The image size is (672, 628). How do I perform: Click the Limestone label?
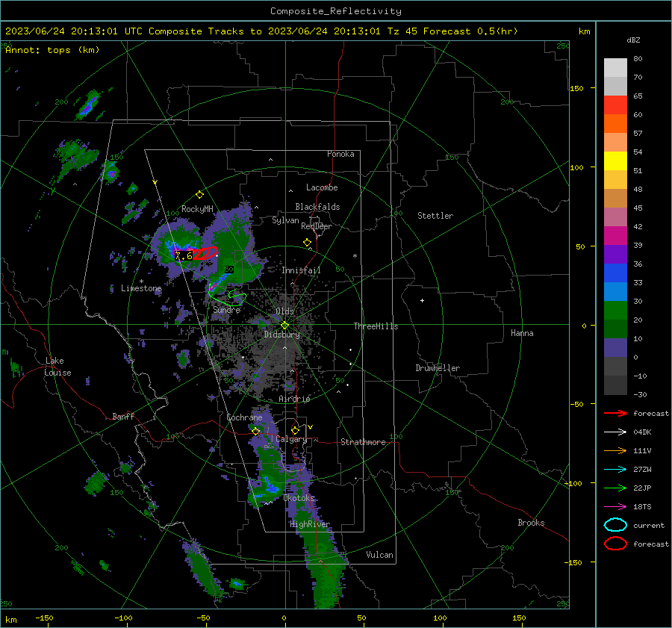pyautogui.click(x=141, y=288)
